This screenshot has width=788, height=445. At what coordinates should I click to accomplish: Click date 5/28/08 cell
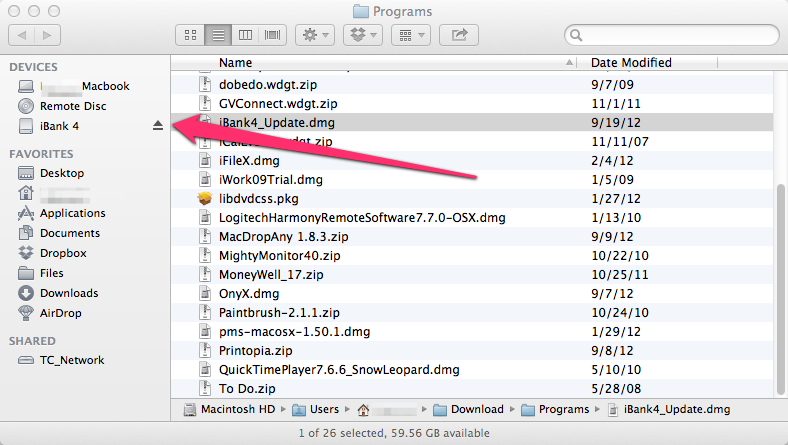coord(616,389)
